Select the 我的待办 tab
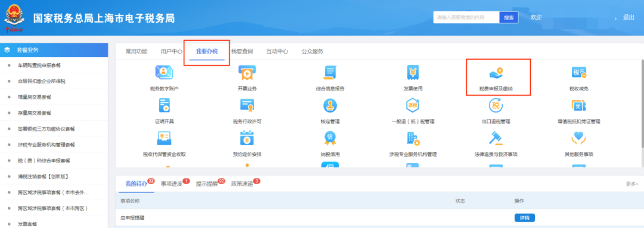This screenshot has width=644, height=228. (x=137, y=183)
